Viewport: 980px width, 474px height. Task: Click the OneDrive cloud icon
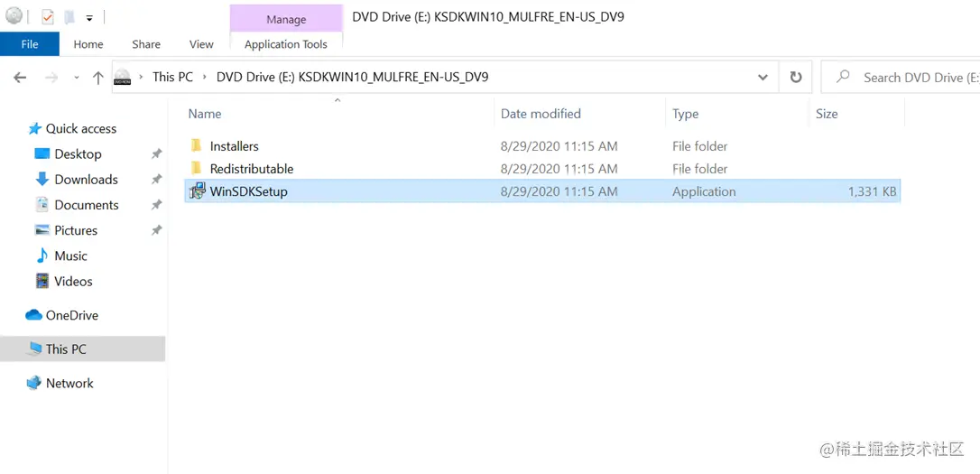[x=33, y=314]
